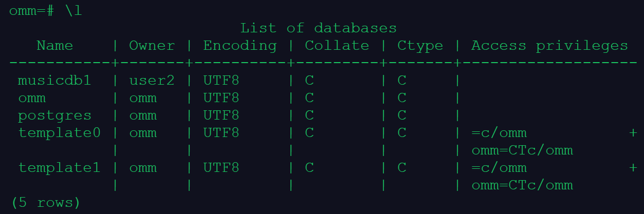Click the \l command at the prompt
This screenshot has height=214, width=644.
73,11
